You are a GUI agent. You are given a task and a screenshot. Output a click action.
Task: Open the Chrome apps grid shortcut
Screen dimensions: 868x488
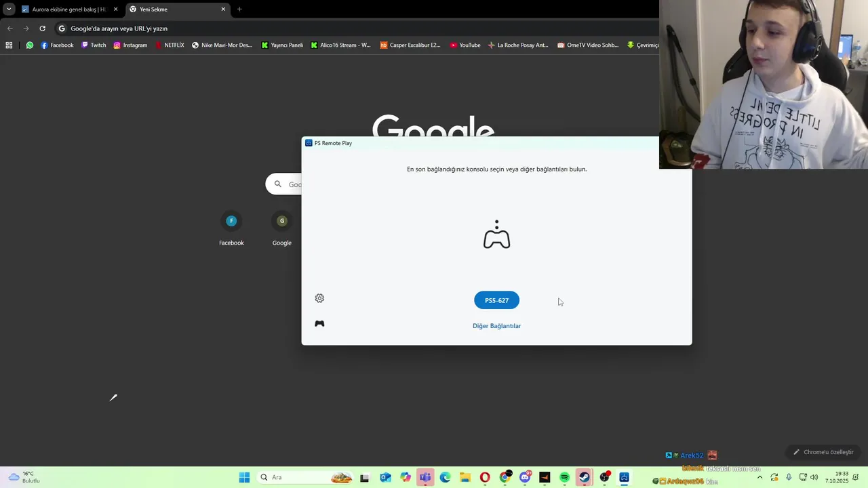pos(9,45)
